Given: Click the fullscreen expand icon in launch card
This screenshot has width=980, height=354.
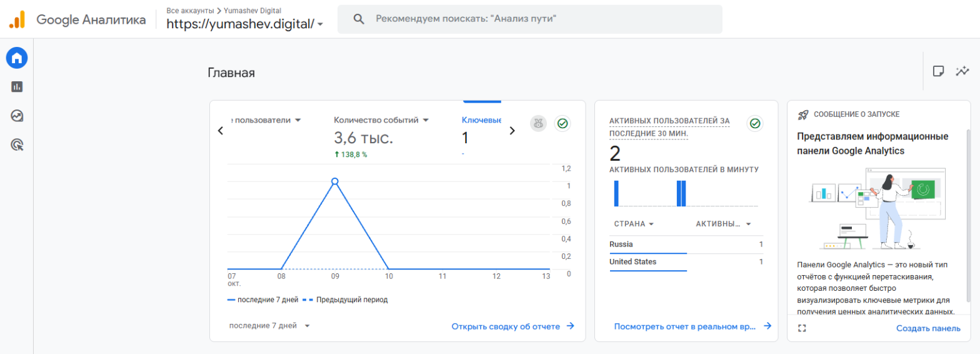Looking at the screenshot, I should click(x=802, y=328).
